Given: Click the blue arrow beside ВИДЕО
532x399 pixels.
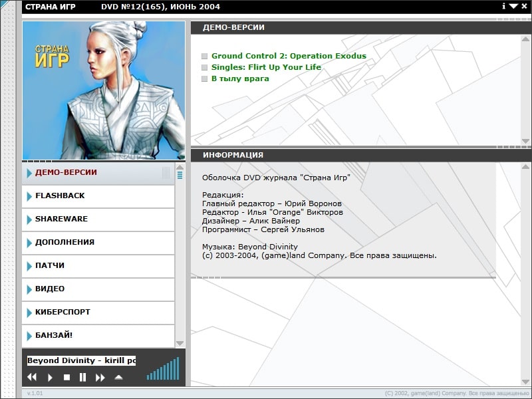Looking at the screenshot, I should click(x=29, y=289).
